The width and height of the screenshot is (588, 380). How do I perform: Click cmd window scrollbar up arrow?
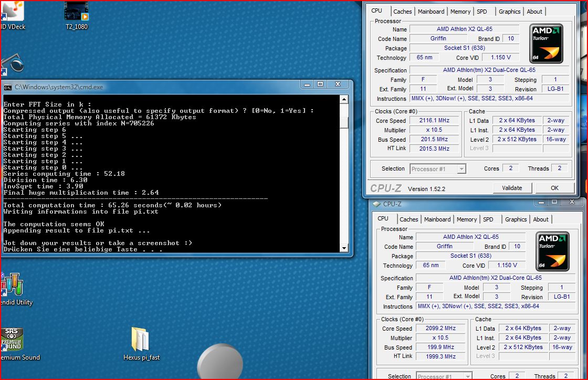pyautogui.click(x=344, y=99)
